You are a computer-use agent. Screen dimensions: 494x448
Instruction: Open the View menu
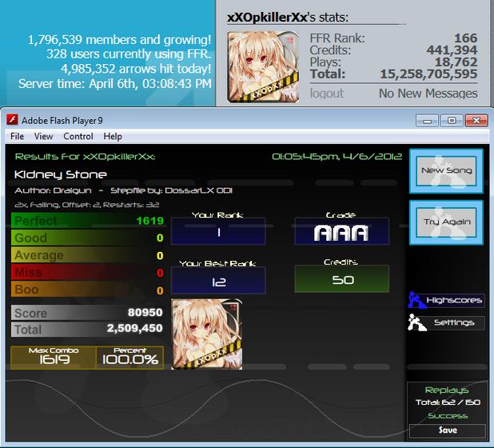43,136
